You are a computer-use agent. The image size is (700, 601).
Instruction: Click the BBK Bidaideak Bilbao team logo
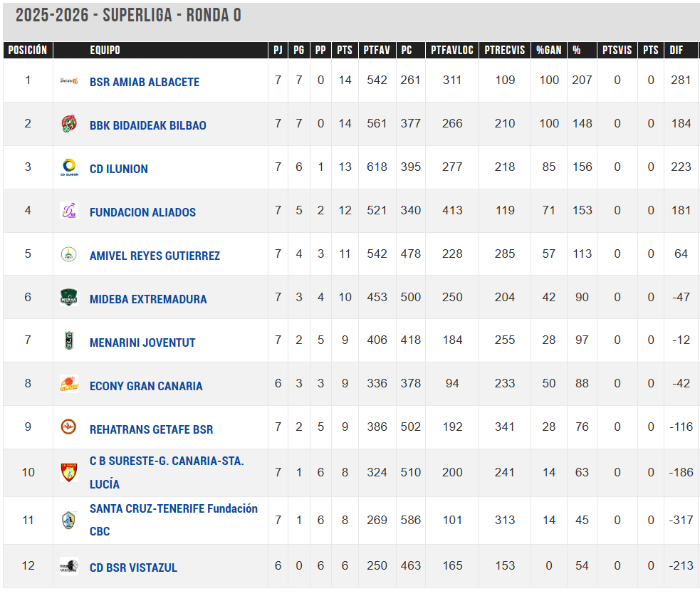69,125
